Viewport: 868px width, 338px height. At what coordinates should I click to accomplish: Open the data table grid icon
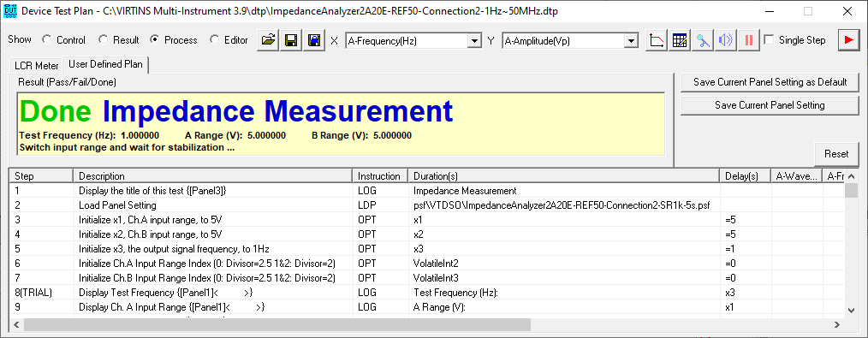680,40
